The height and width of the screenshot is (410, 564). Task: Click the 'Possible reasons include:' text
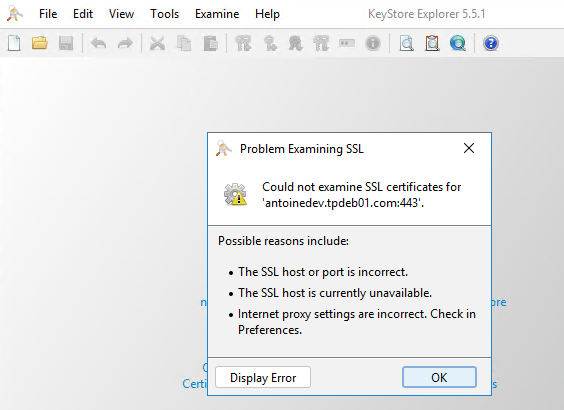[x=283, y=241]
